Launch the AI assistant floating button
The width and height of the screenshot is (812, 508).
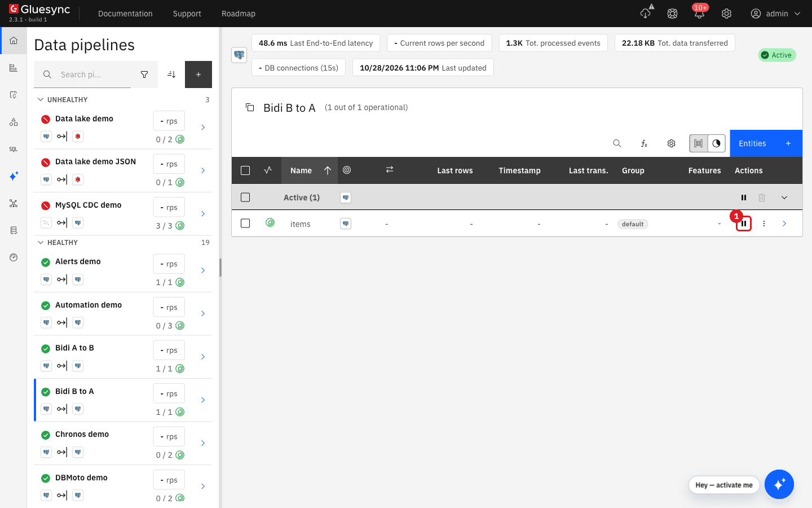tap(779, 484)
